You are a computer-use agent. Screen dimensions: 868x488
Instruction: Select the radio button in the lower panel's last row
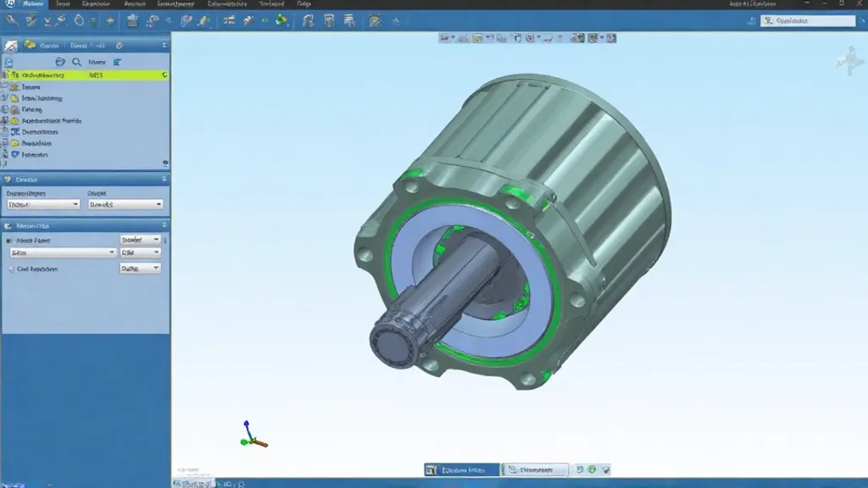click(x=10, y=269)
